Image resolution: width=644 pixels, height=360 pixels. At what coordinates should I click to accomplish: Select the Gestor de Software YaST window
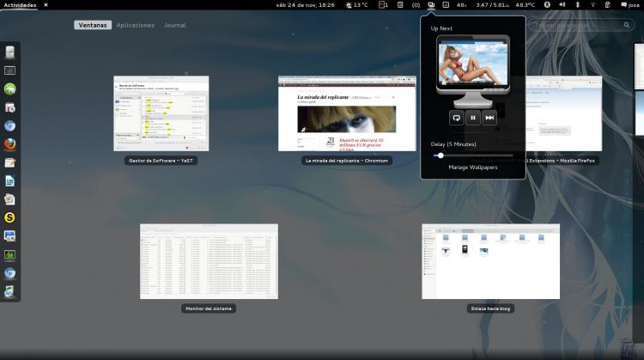(161, 113)
